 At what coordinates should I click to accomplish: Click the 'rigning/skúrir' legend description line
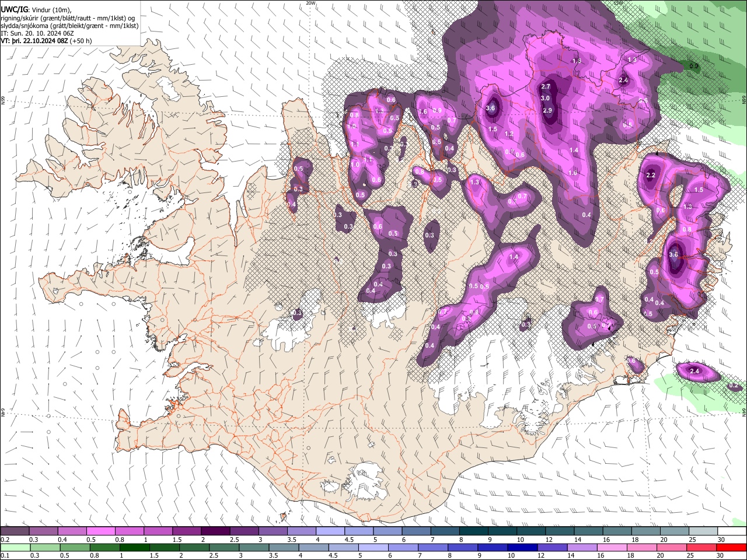click(x=67, y=18)
